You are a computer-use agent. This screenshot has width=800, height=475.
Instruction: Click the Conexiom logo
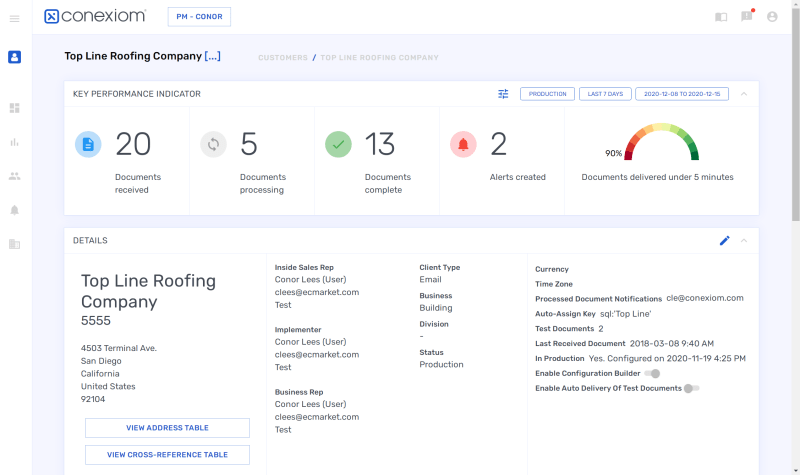95,16
